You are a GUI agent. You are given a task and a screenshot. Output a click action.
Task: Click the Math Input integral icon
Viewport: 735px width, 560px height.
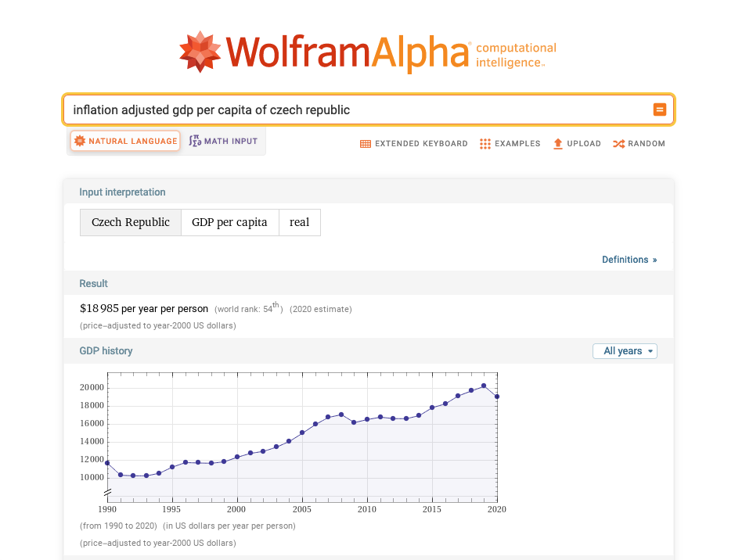pyautogui.click(x=195, y=141)
